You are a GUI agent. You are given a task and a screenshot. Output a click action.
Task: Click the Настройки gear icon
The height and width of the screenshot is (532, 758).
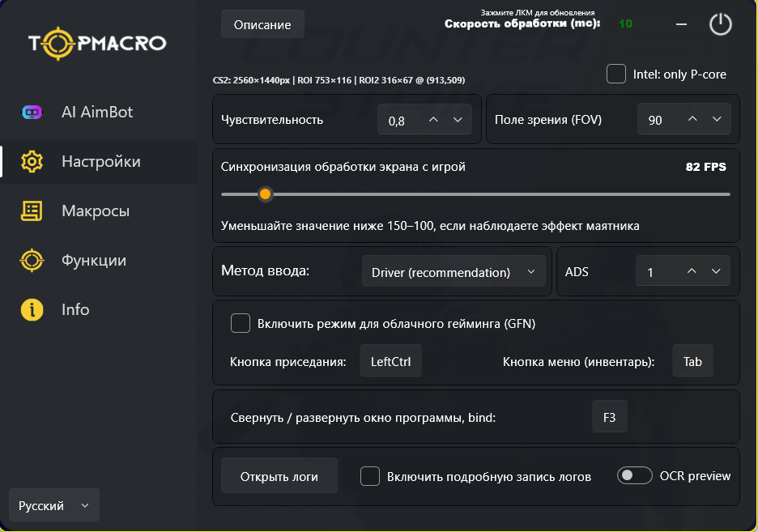32,162
